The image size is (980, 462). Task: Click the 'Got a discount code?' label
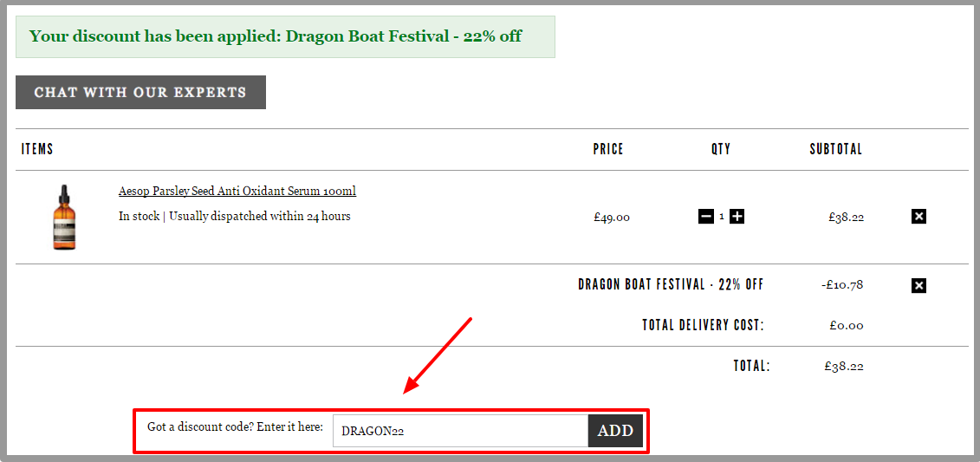[x=235, y=427]
